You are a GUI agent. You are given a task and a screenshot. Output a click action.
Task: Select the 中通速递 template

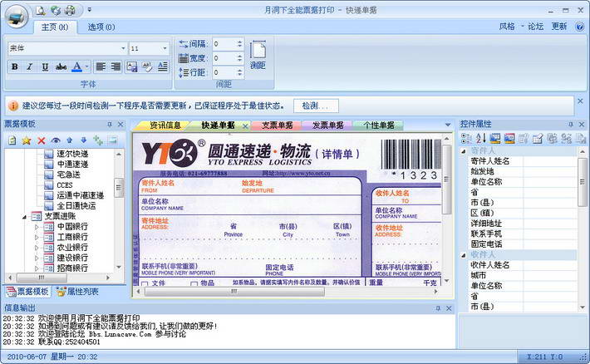pyautogui.click(x=72, y=164)
